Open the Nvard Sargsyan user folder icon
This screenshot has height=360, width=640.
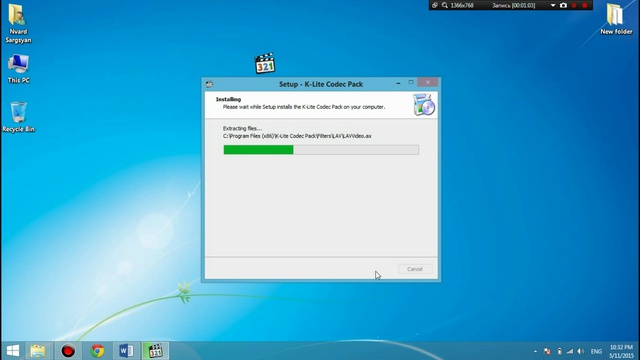(18, 23)
